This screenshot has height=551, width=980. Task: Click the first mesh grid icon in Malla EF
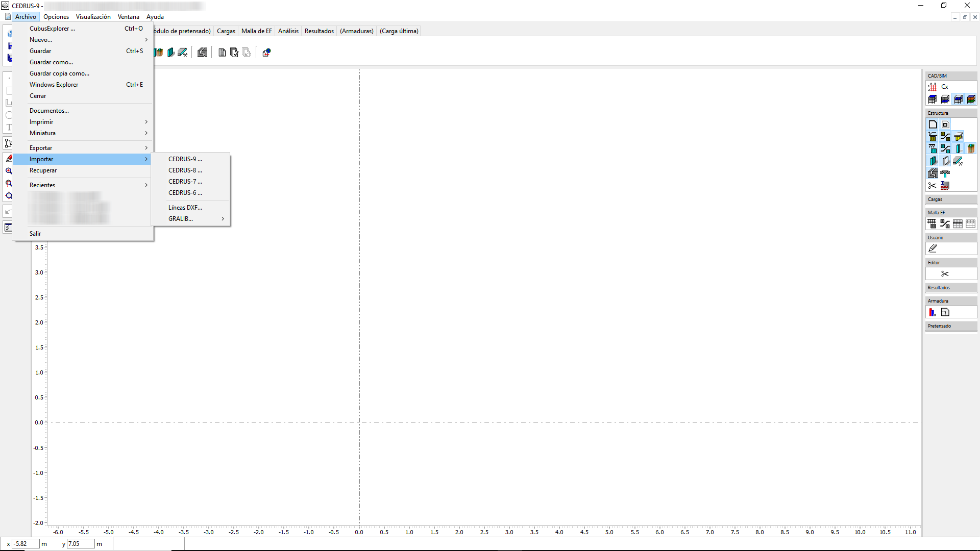tap(932, 223)
